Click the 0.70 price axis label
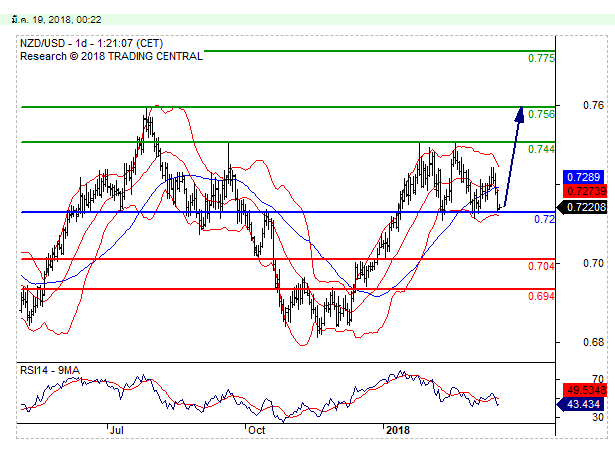 tap(593, 263)
